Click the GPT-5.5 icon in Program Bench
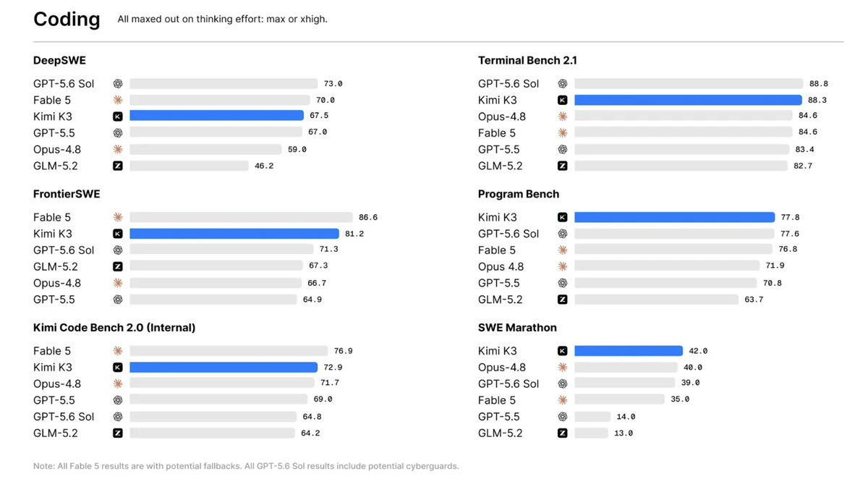 click(563, 283)
